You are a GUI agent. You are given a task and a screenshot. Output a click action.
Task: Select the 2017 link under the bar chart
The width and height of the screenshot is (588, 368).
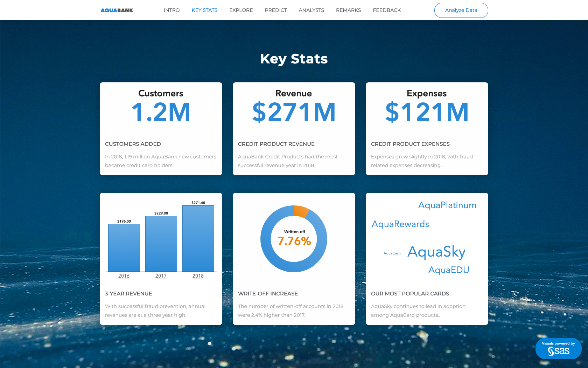[161, 276]
